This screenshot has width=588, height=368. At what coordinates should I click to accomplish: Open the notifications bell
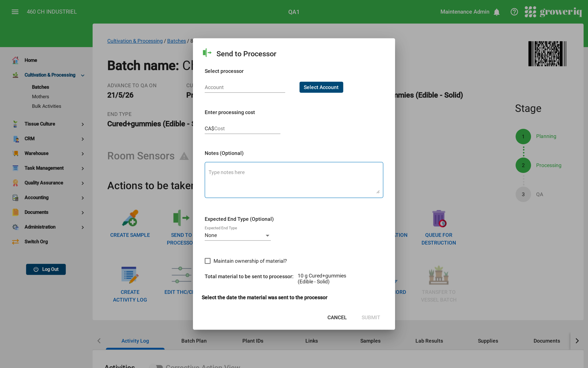(x=497, y=12)
